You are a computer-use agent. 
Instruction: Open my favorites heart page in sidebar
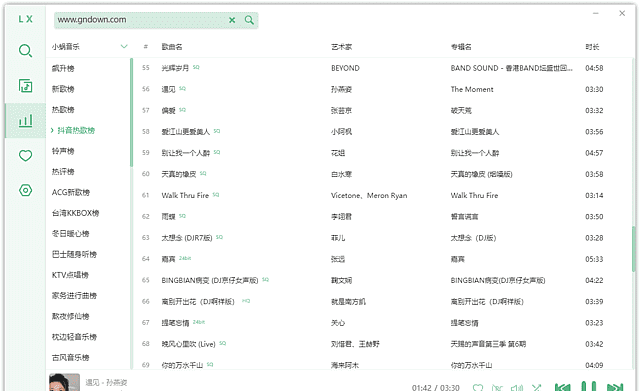[25, 156]
